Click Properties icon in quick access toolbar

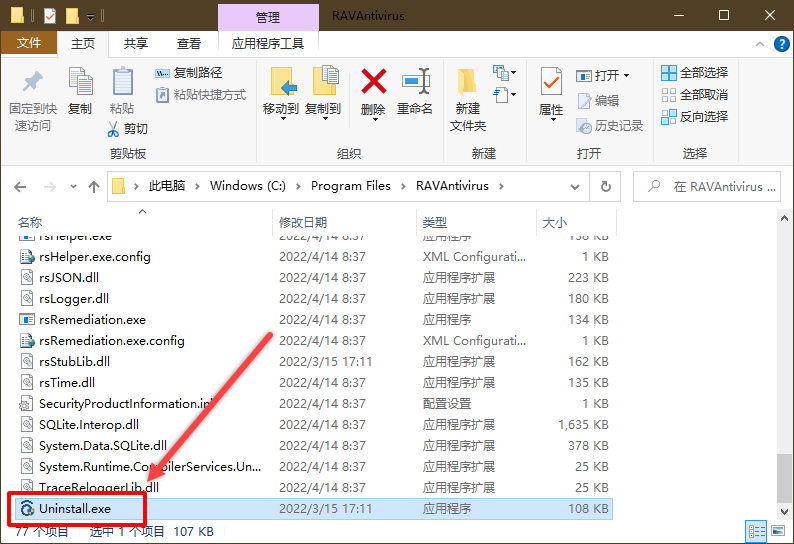tap(50, 16)
